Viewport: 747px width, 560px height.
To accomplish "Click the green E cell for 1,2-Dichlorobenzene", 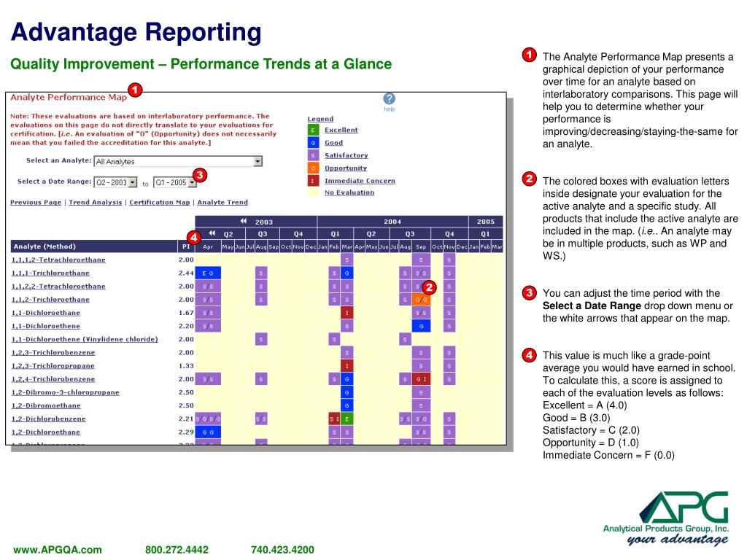I will (x=347, y=419).
